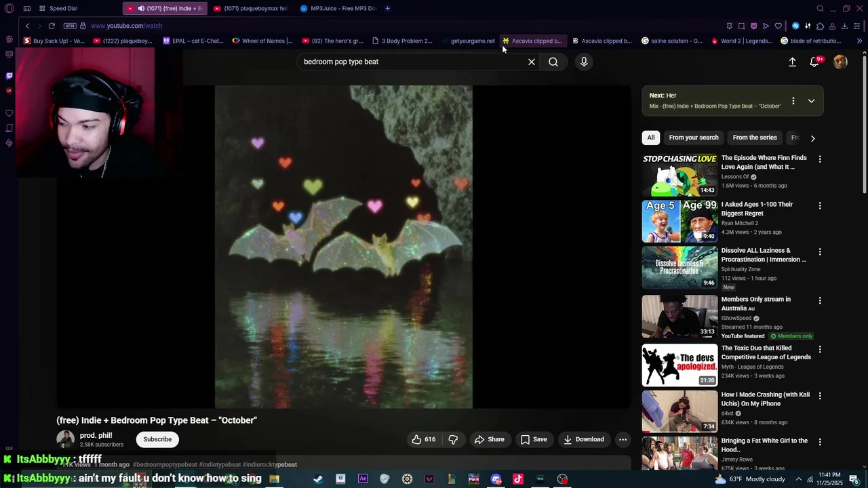Image resolution: width=868 pixels, height=488 pixels.
Task: Open Stop Chasing Love video thumbnail
Action: (x=679, y=175)
